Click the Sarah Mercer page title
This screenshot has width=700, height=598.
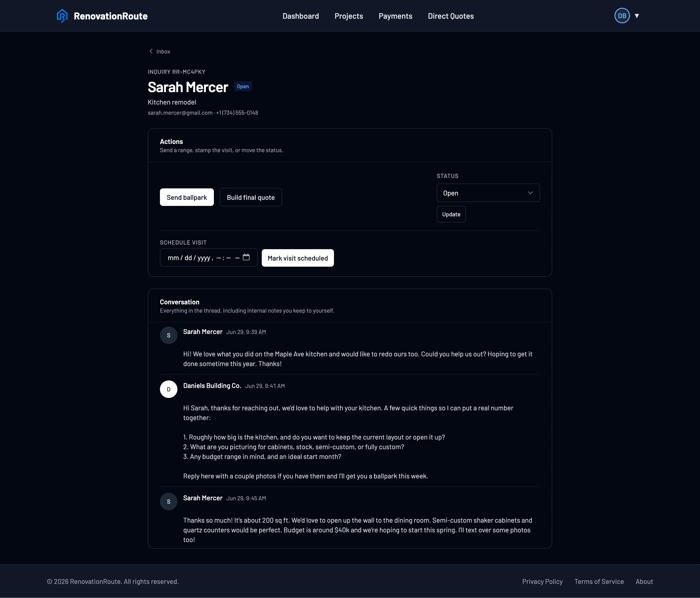[188, 87]
